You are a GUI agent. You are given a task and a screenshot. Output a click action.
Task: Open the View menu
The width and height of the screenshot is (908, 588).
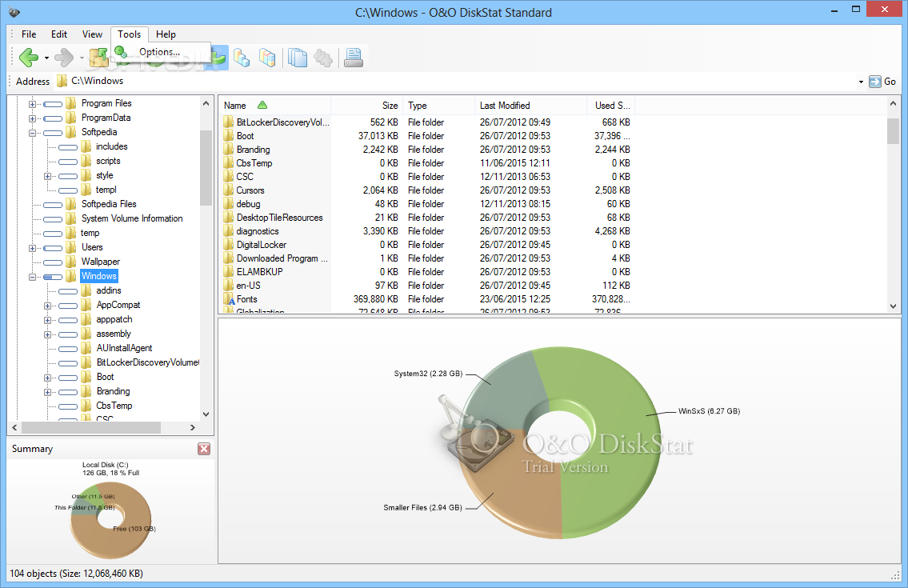(x=92, y=34)
